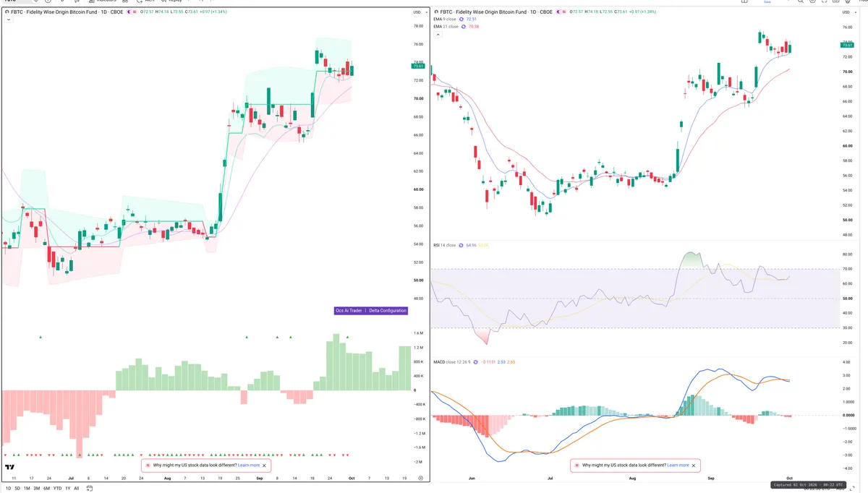Select the EMA 21 close legend entry
The width and height of the screenshot is (868, 493).
(446, 27)
